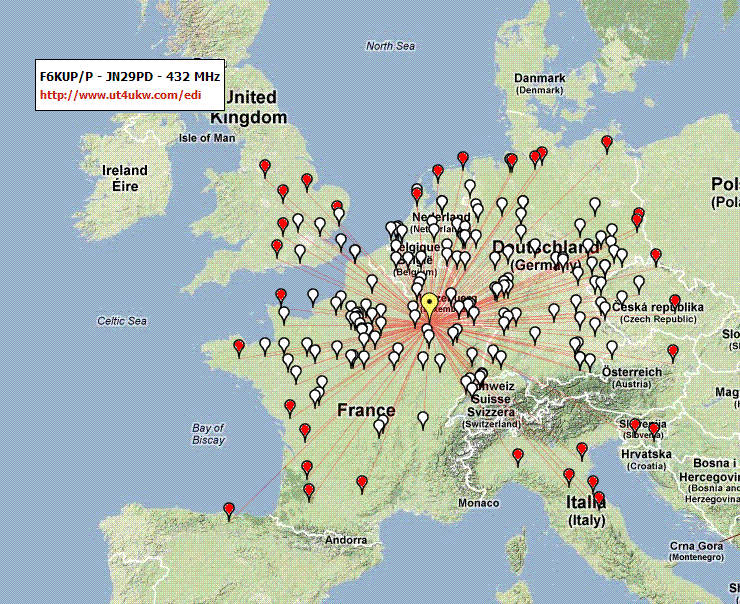Select the Celtic Sea label

coord(122,321)
